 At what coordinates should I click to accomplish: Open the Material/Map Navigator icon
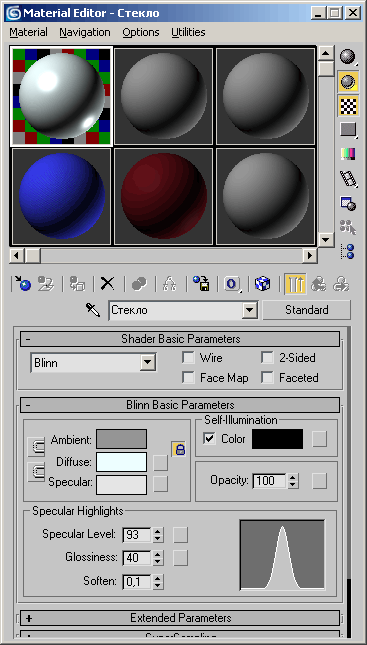click(x=348, y=251)
